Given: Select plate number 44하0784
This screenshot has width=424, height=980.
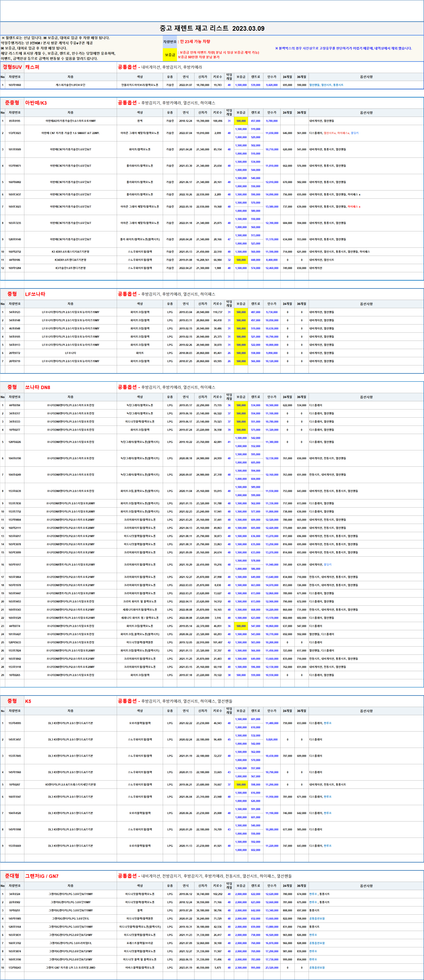Looking at the screenshot, I should click(x=15, y=405).
